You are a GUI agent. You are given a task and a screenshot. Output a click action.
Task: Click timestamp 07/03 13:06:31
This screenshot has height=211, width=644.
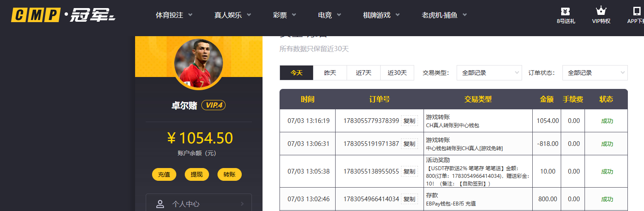[x=308, y=144]
